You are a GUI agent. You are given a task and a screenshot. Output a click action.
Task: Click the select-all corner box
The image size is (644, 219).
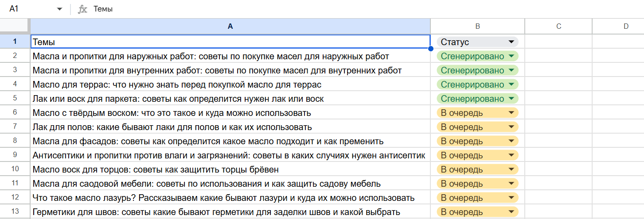coord(15,26)
